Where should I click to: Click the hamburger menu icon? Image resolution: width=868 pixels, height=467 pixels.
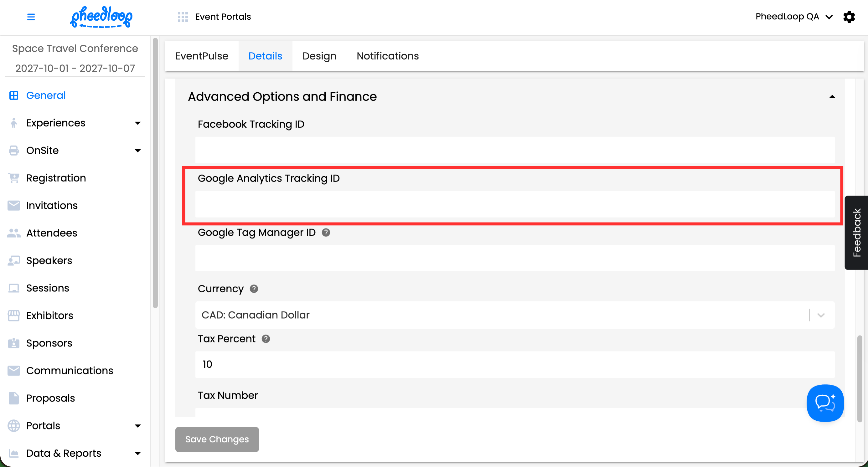pyautogui.click(x=31, y=17)
